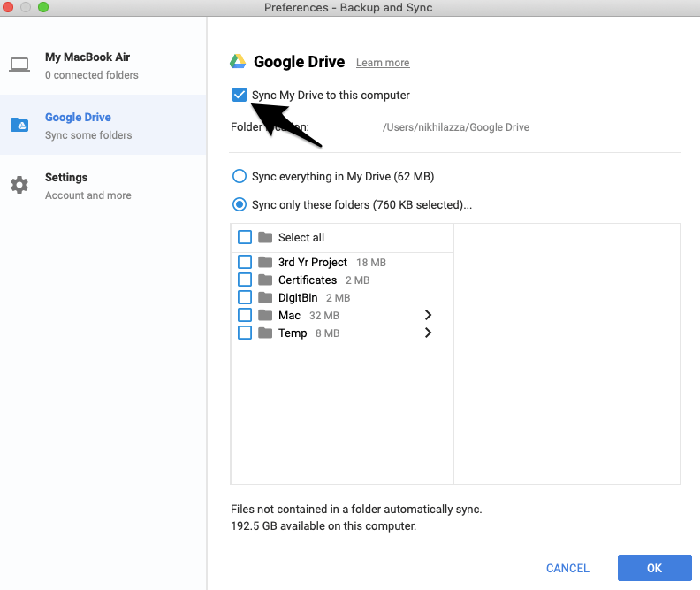The height and width of the screenshot is (590, 700).
Task: Click the Mac folder name
Action: (x=289, y=316)
